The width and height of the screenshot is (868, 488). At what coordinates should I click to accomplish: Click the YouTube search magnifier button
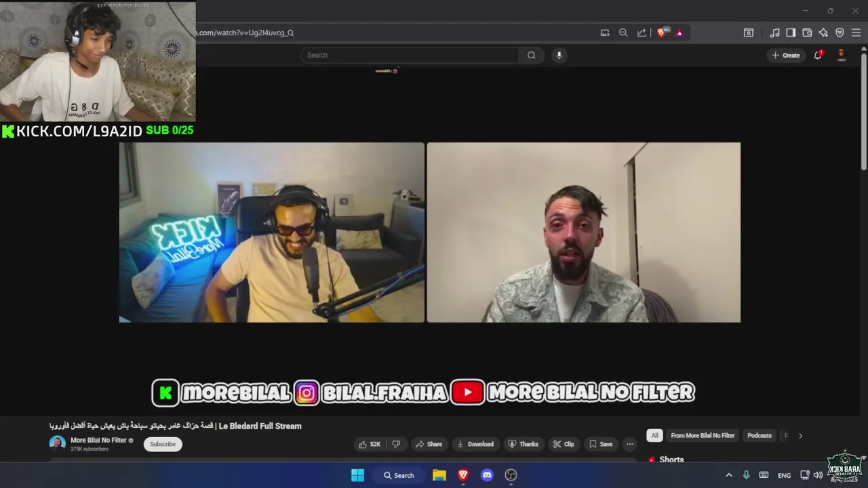pyautogui.click(x=531, y=56)
